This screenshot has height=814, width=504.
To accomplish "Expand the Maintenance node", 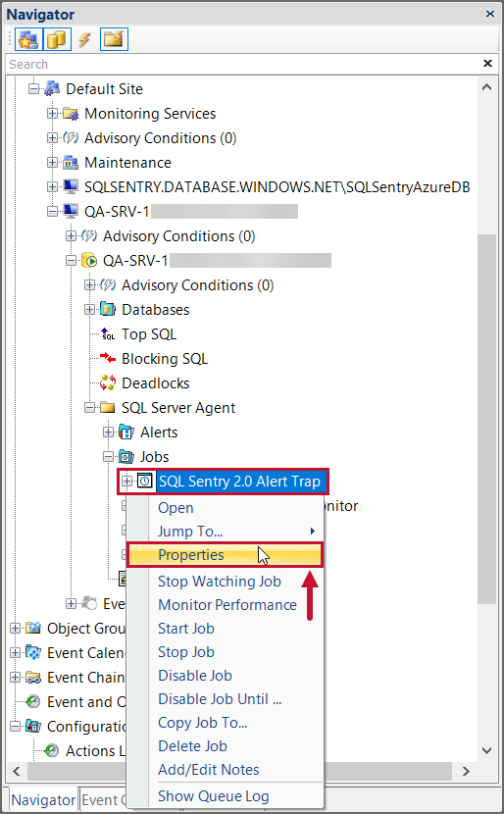I will coord(52,163).
